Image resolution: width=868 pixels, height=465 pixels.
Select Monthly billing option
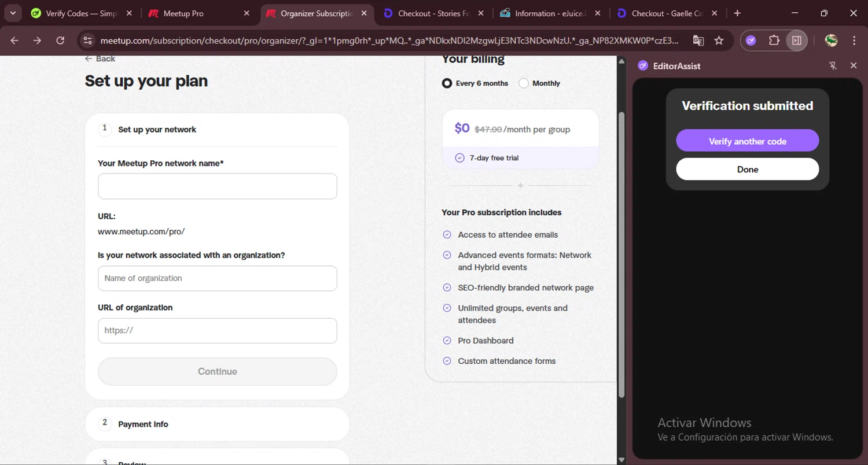click(524, 83)
